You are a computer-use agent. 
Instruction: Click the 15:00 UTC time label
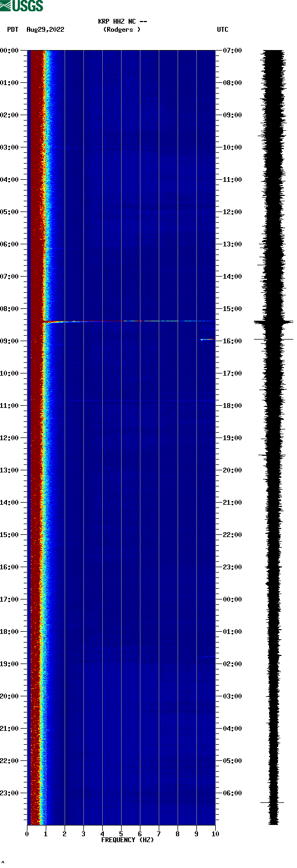tap(232, 309)
